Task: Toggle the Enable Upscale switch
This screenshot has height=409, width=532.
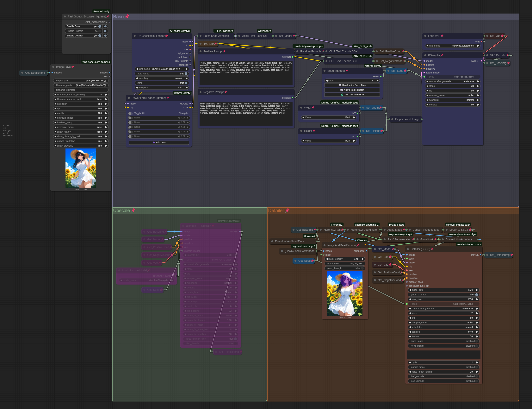Action: tap(100, 31)
